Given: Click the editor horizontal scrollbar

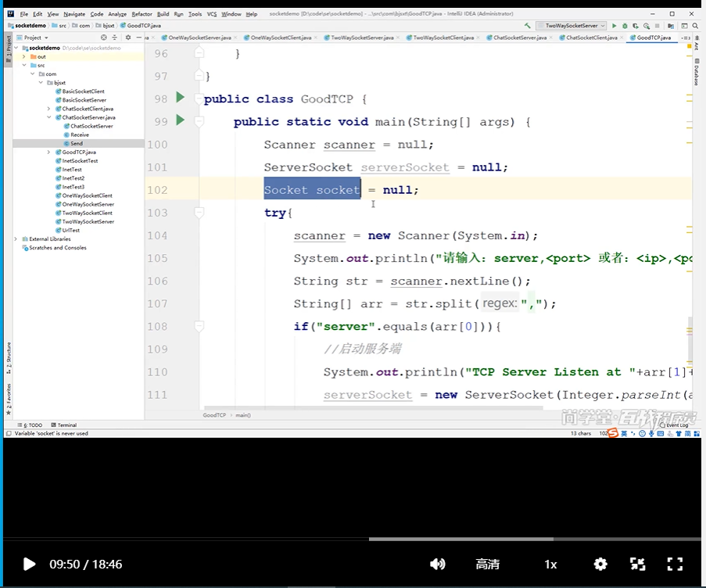Looking at the screenshot, I should pyautogui.click(x=374, y=407).
